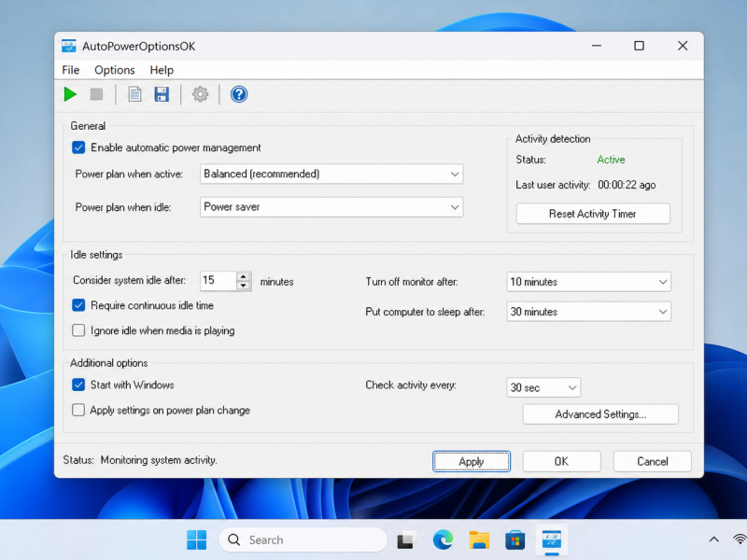This screenshot has height=560, width=747.
Task: Open Microsoft Store from taskbar
Action: click(x=515, y=540)
